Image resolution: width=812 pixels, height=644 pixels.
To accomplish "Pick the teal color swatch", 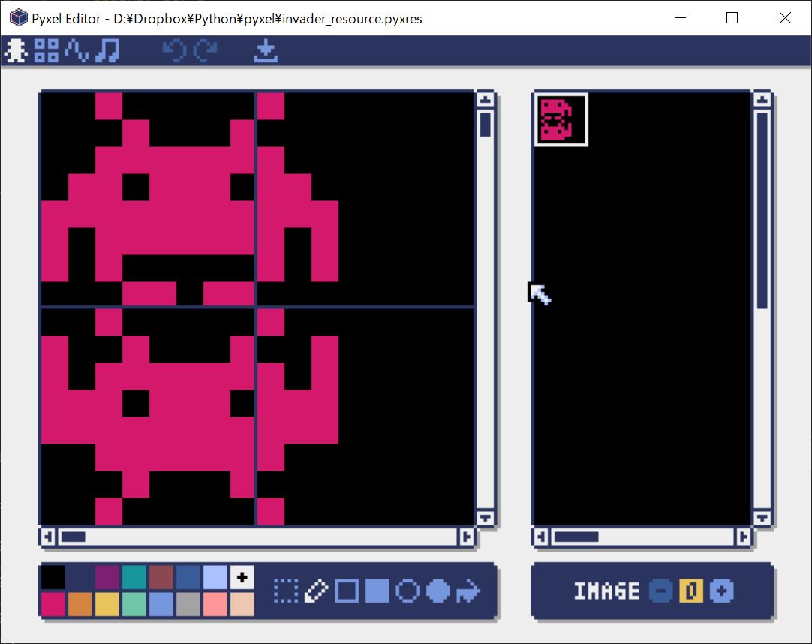I will pyautogui.click(x=134, y=577).
